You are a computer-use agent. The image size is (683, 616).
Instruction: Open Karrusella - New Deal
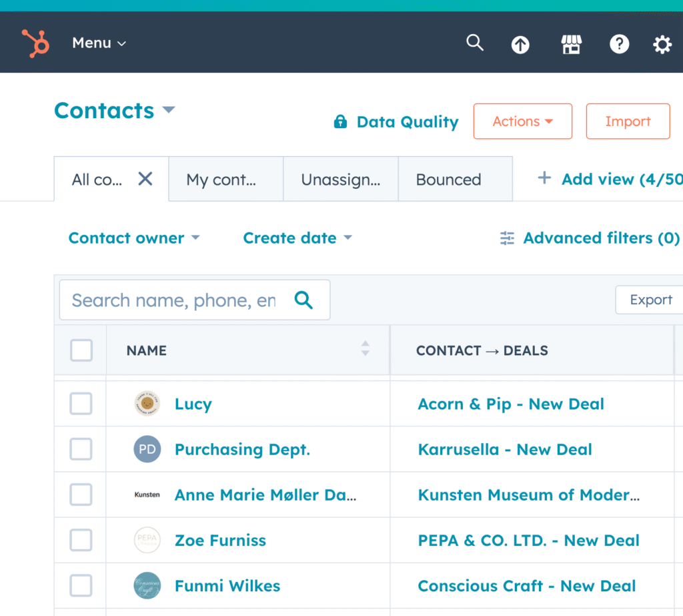505,449
